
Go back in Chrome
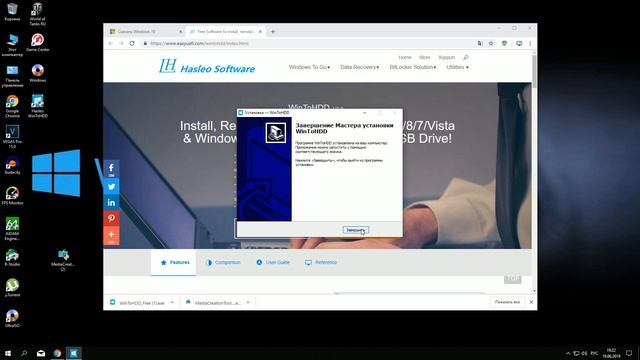(x=110, y=43)
